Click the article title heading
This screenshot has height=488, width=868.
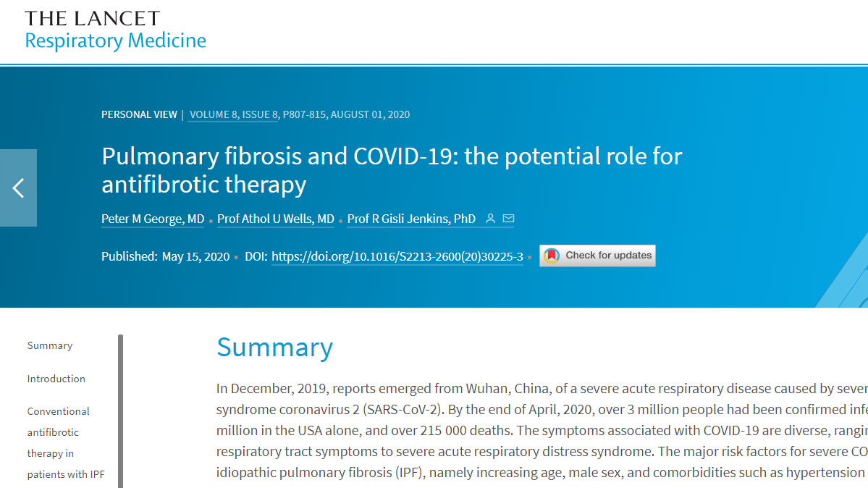(x=392, y=169)
